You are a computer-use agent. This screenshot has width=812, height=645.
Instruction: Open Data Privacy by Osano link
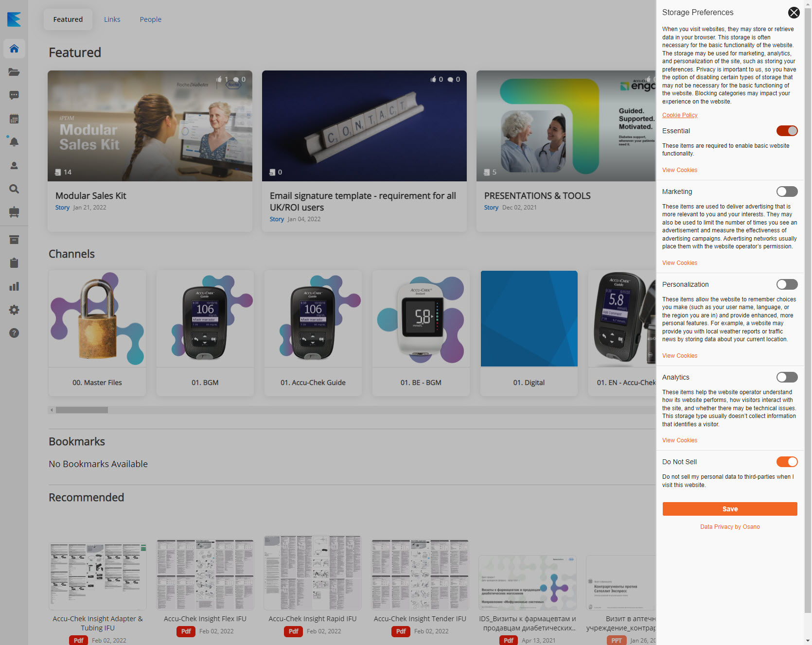click(730, 527)
